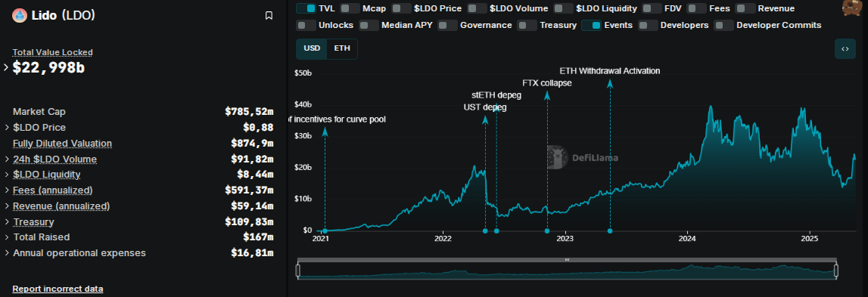Screen dimensions: 868x297
Task: Open the Report incorrect data link
Action: click(x=58, y=289)
